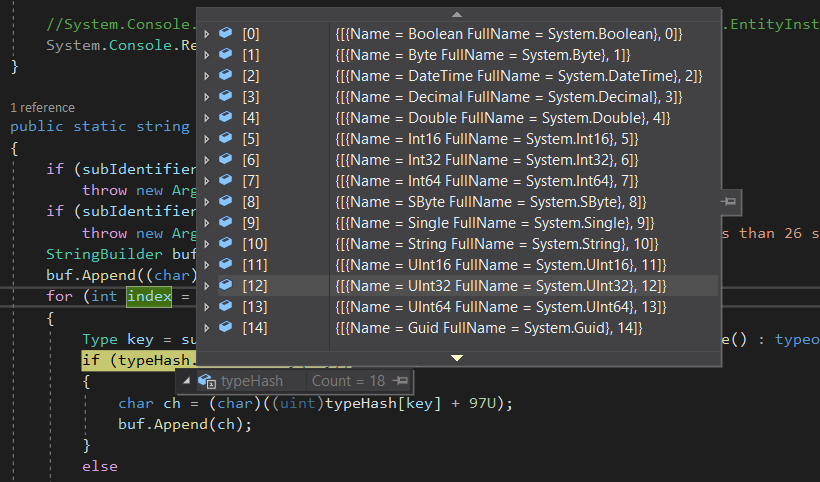
Task: Open the "1 reference" CodeLens link
Action: pos(41,107)
